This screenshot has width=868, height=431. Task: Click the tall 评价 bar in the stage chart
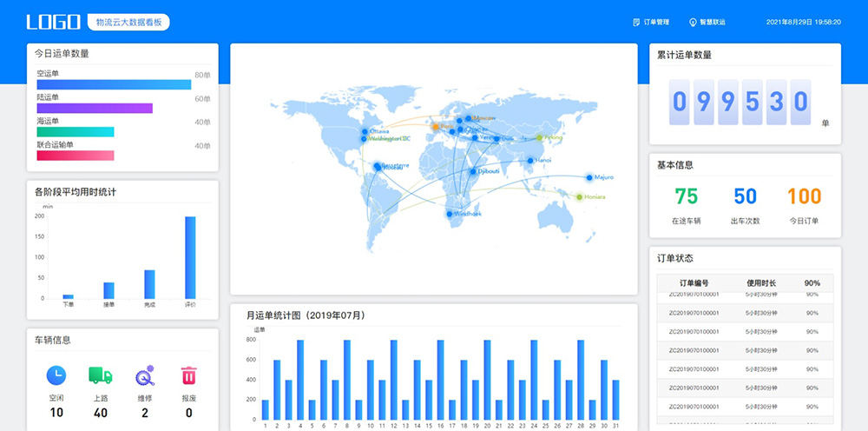[x=190, y=257]
